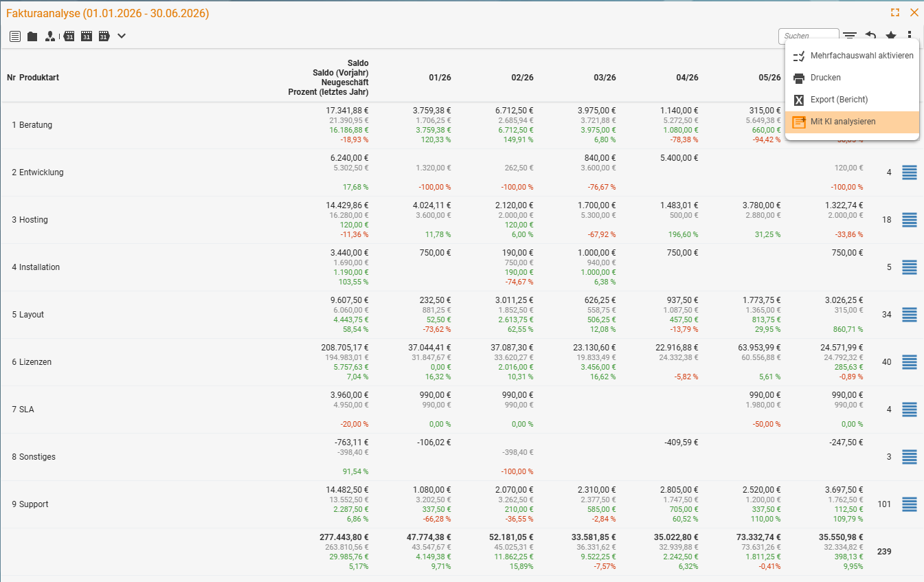Open details list icon for Hosting row

tap(910, 220)
